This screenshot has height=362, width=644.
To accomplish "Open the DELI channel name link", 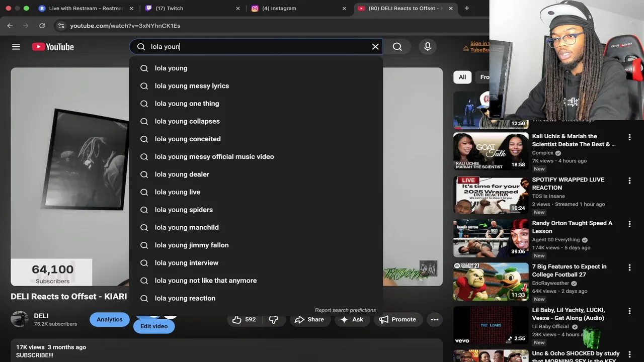I will coord(41,316).
